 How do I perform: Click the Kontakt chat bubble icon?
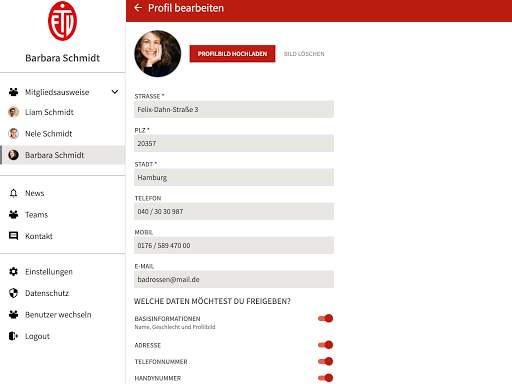(x=13, y=236)
